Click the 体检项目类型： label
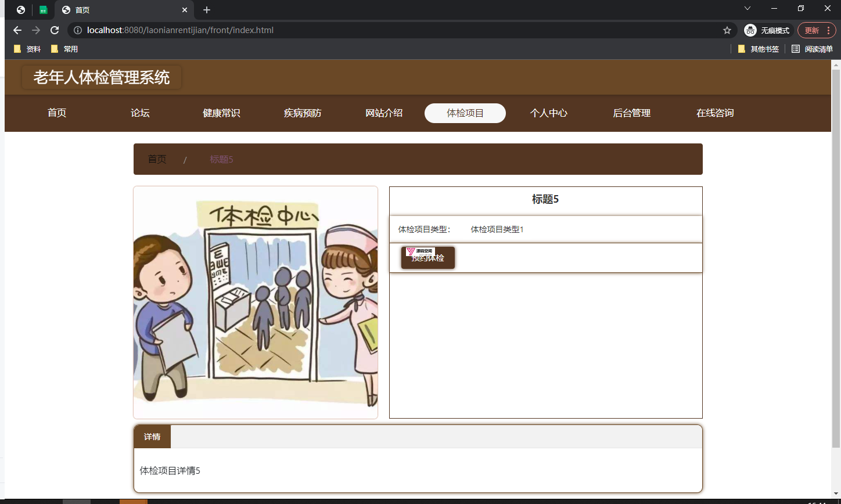 tap(425, 229)
